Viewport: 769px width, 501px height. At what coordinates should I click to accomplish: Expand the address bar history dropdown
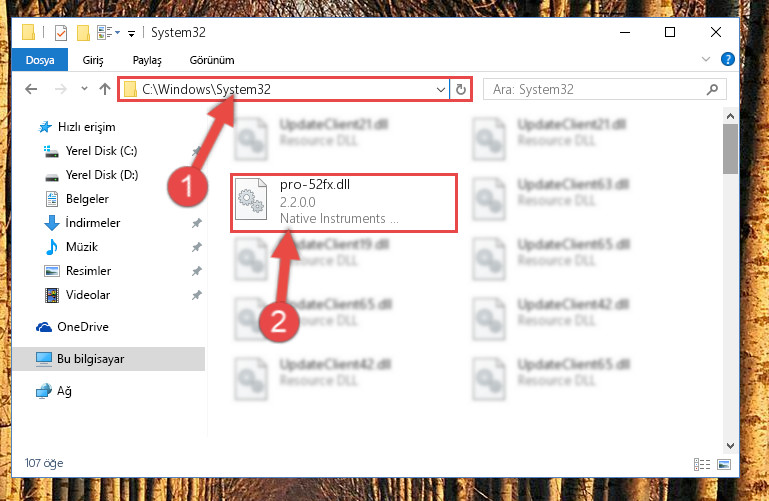click(x=440, y=89)
